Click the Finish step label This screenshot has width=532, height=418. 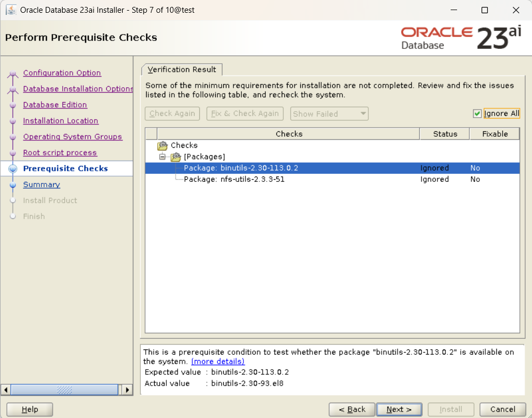click(x=34, y=216)
